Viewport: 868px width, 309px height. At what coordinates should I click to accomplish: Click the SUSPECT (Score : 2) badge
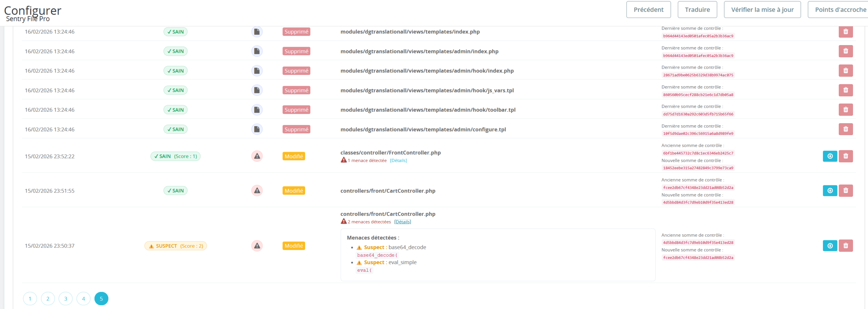tap(176, 246)
